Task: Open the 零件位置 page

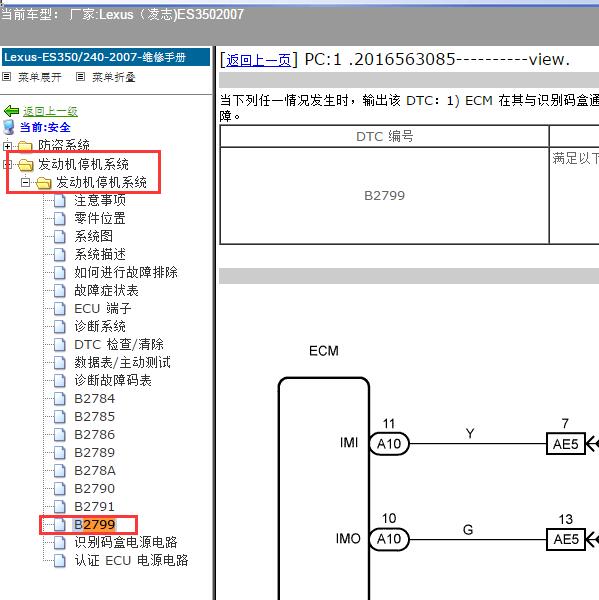Action: click(100, 218)
